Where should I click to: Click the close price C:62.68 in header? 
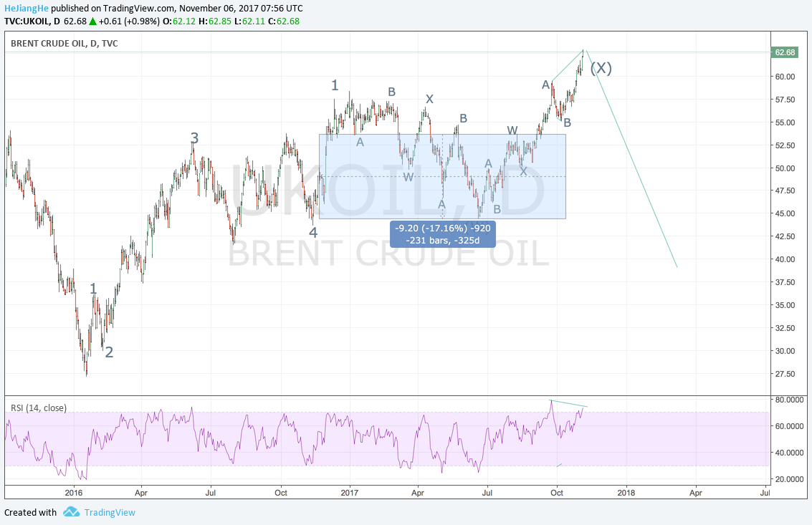click(x=284, y=21)
